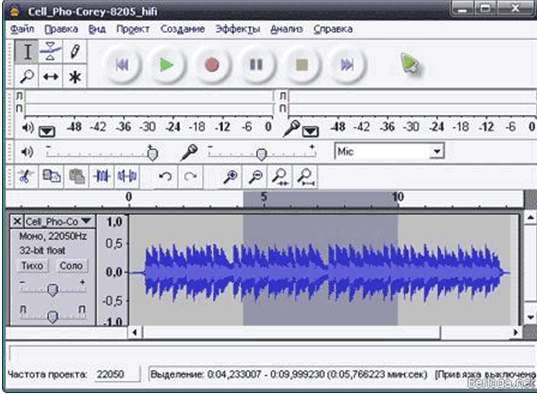Click the vertical scrollbar up arrow

tap(530, 218)
